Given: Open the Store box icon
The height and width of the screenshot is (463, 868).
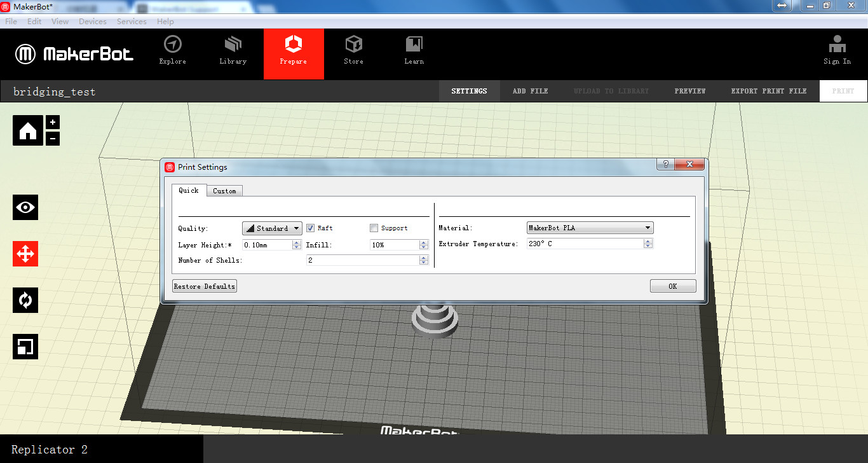Looking at the screenshot, I should point(354,45).
